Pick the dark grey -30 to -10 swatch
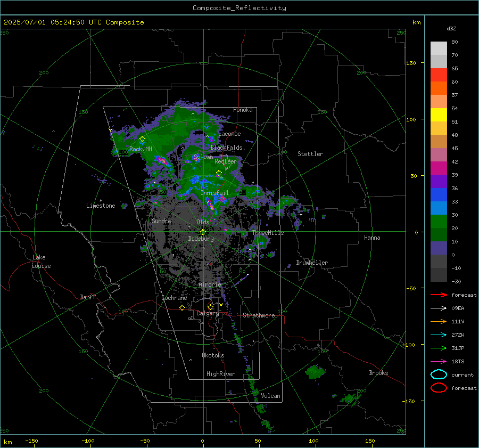 439,275
